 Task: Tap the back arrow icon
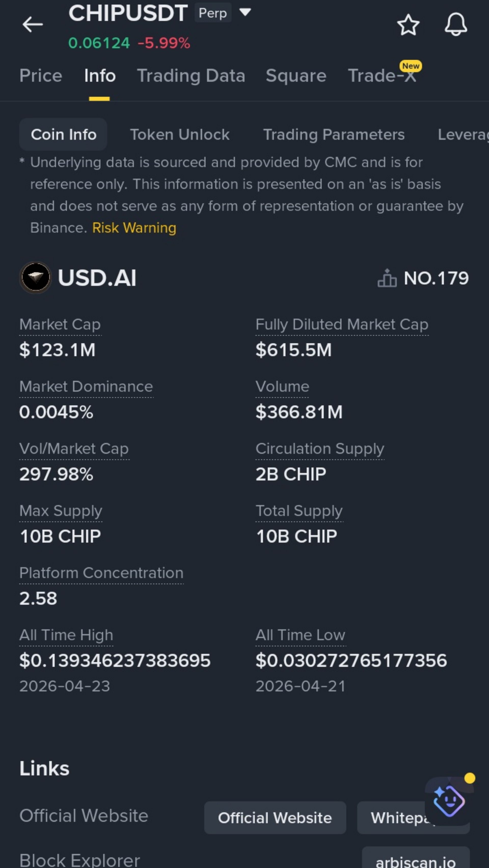32,25
